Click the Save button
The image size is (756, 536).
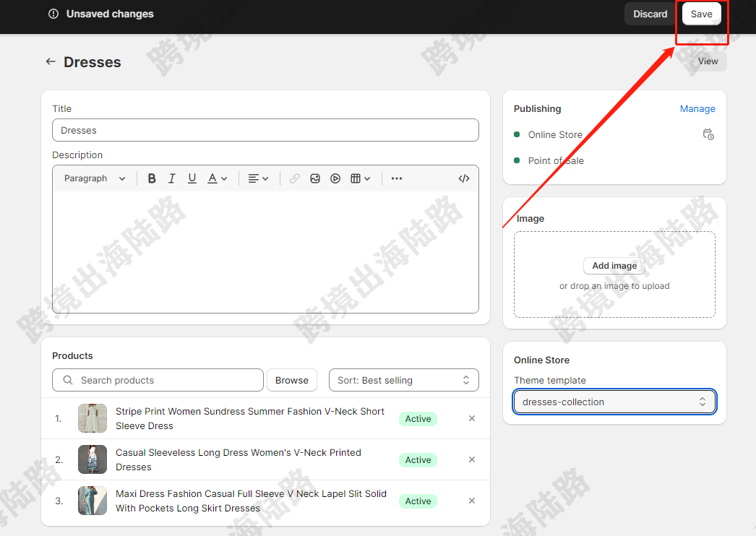(701, 14)
